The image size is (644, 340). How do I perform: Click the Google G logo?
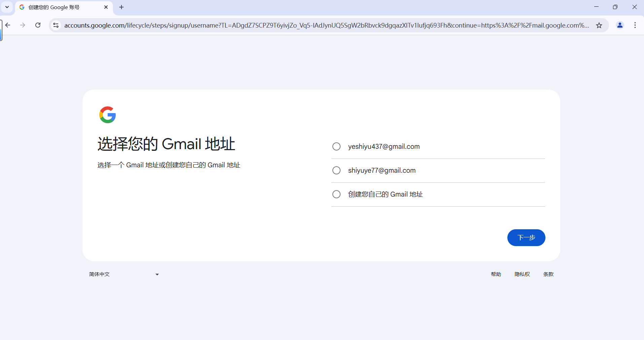[x=108, y=115]
